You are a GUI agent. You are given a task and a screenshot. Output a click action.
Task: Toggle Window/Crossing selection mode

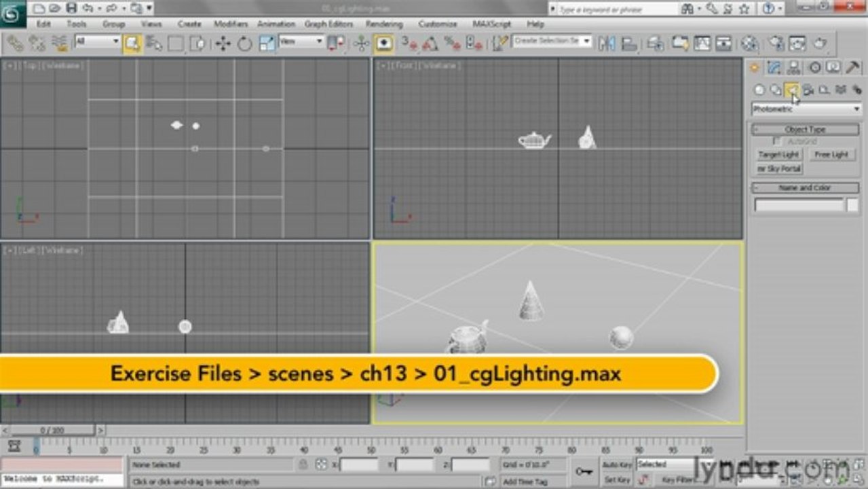[x=197, y=43]
